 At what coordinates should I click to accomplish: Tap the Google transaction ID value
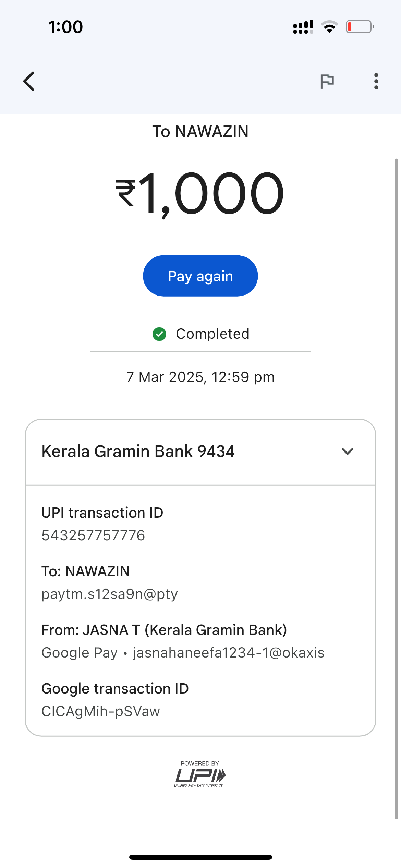click(101, 711)
